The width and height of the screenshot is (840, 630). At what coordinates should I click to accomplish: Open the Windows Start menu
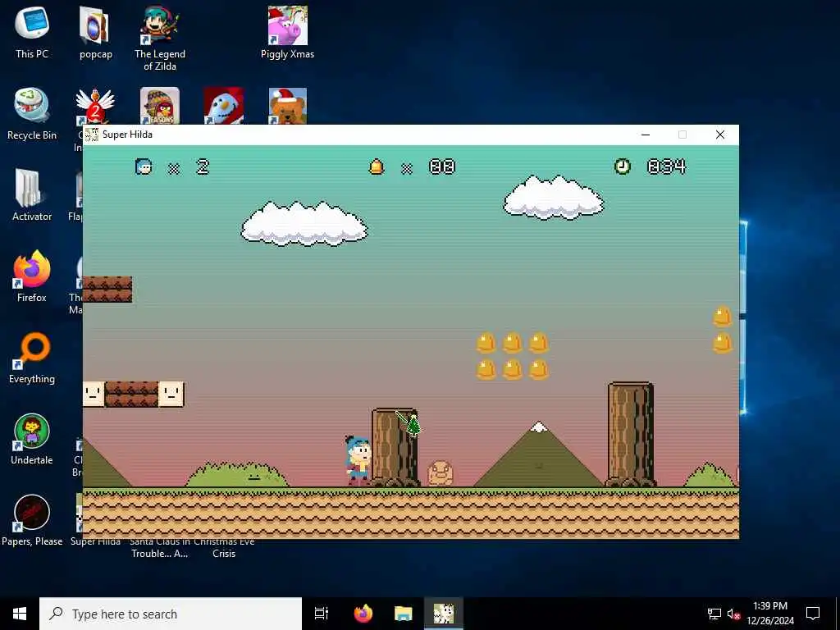[x=20, y=614]
